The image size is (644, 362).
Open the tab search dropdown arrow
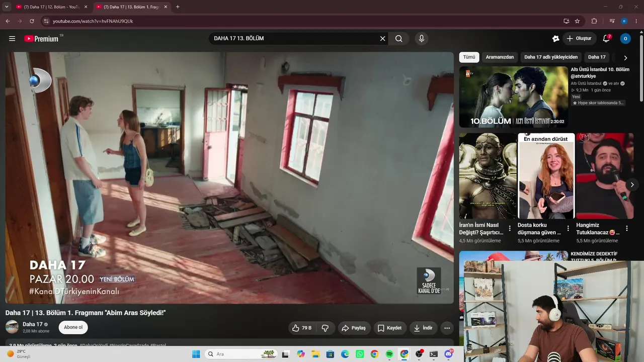click(7, 7)
